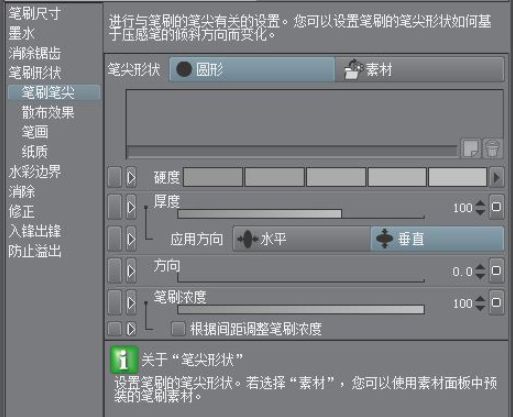513x417 pixels.
Task: Decrease 方向 value with down arrow
Action: coord(480,276)
